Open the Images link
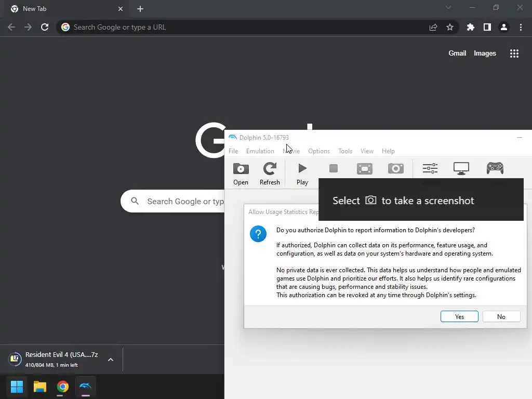532x399 pixels. (x=485, y=54)
